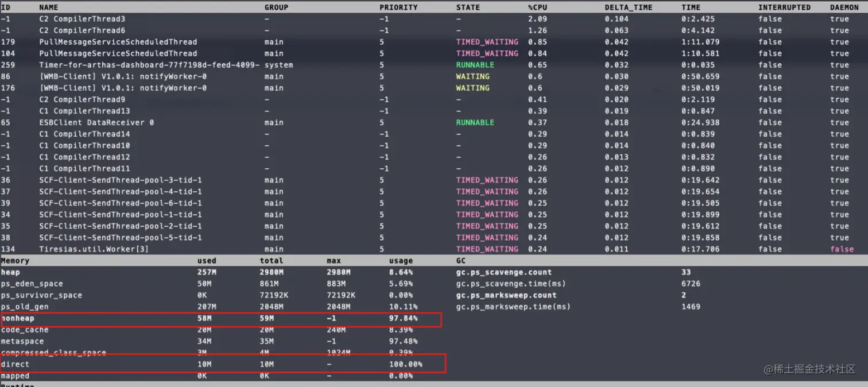The image size is (868, 387).
Task: Select the C1 CompilerThread12 thread name
Action: point(84,157)
